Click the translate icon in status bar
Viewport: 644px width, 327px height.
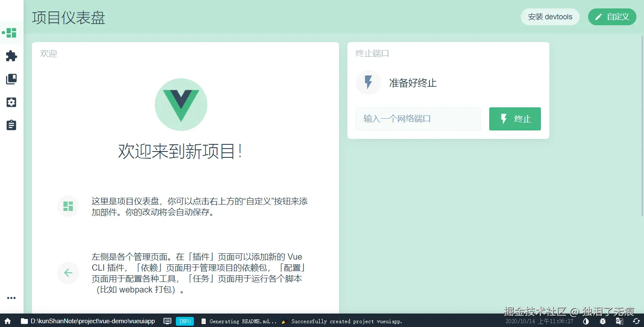pos(620,321)
